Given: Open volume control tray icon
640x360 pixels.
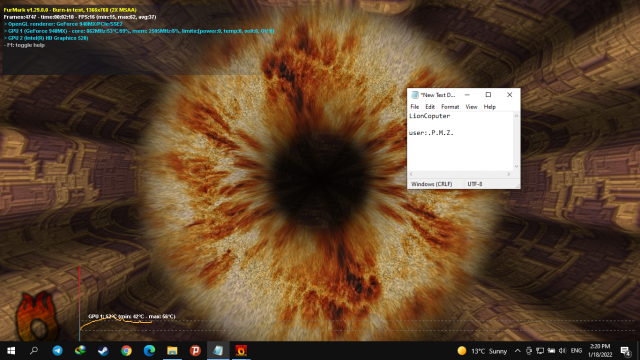Looking at the screenshot, I should coord(562,351).
